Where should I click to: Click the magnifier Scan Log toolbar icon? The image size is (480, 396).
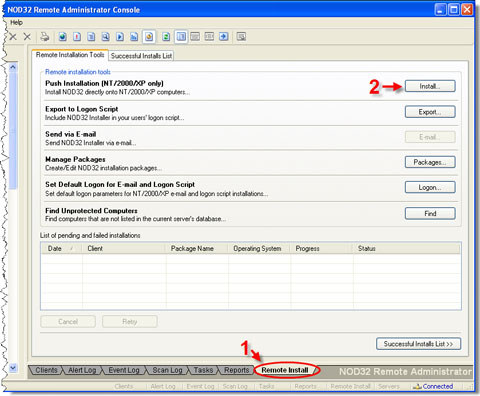click(x=106, y=37)
